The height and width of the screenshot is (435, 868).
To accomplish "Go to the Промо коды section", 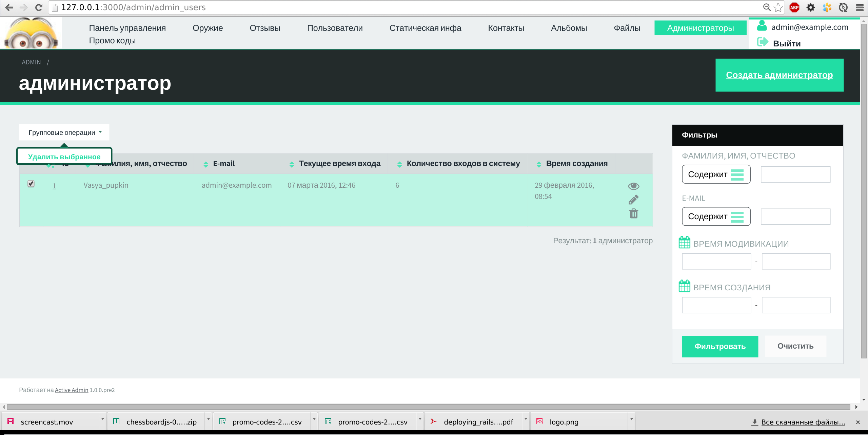I will (112, 41).
